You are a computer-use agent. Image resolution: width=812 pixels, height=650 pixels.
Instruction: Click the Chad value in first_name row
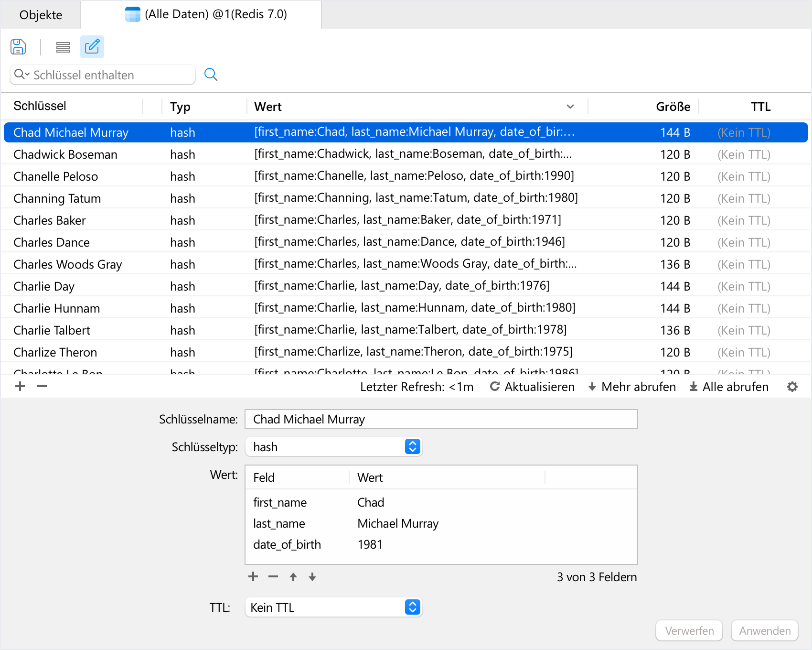point(371,502)
